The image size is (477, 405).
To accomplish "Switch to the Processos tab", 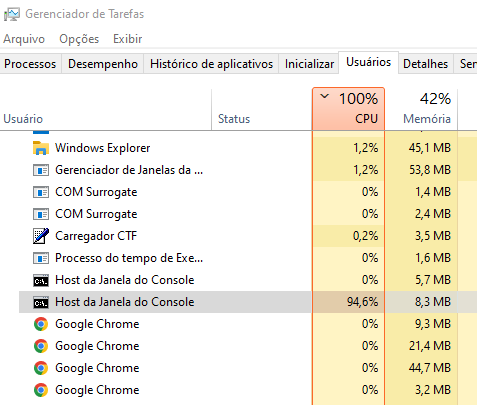I will click(x=30, y=64).
